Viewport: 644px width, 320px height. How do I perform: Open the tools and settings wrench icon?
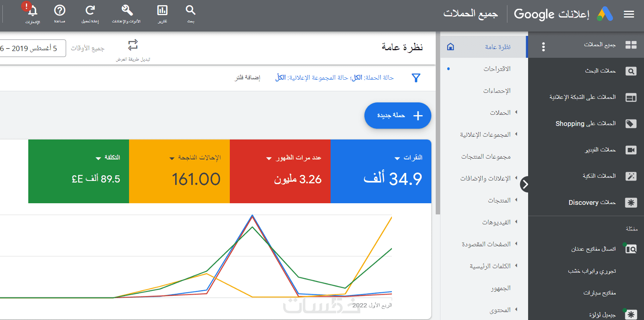click(127, 10)
